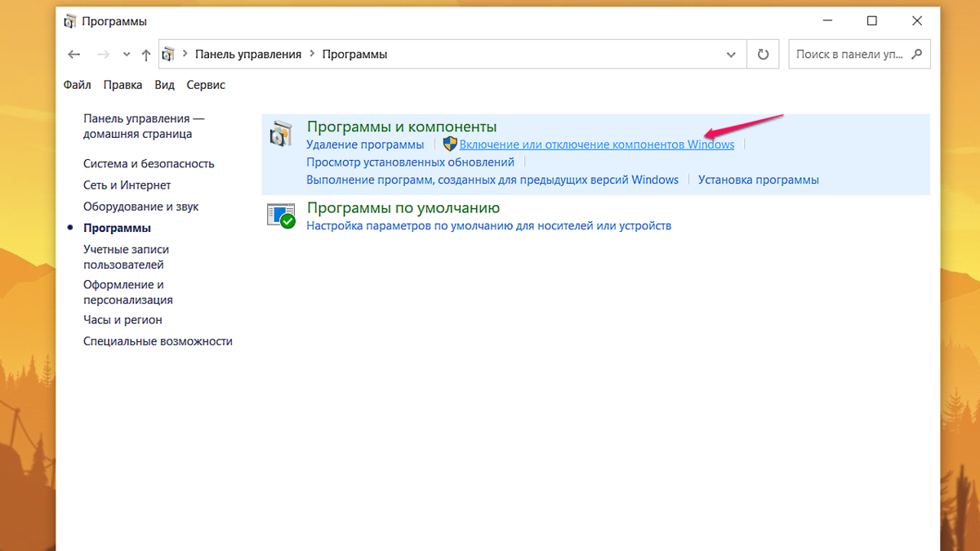Viewport: 980px width, 551px height.
Task: Click the refresh icon next to address bar
Action: (762, 53)
